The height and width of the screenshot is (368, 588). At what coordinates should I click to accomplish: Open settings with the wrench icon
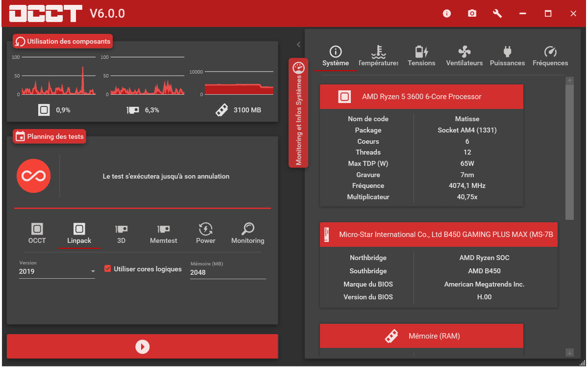click(x=497, y=14)
